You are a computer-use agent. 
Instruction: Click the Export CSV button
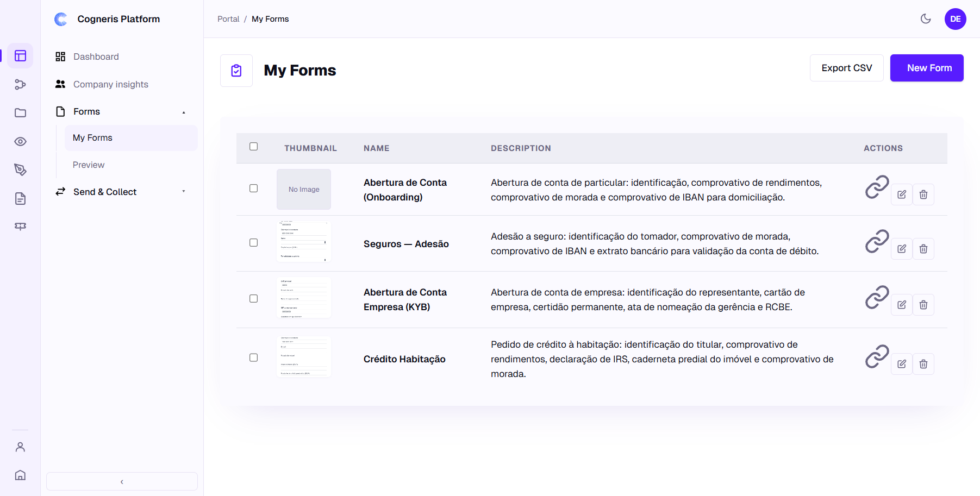click(x=846, y=68)
